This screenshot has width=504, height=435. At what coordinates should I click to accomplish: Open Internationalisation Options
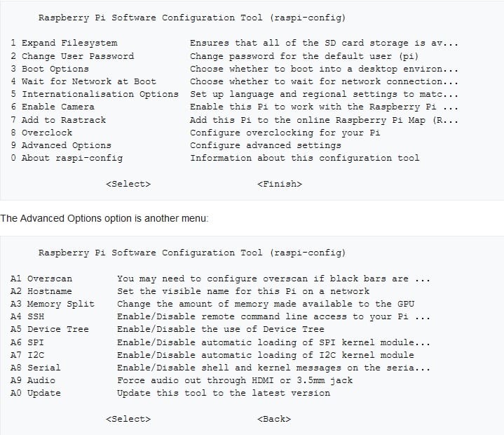(95, 94)
